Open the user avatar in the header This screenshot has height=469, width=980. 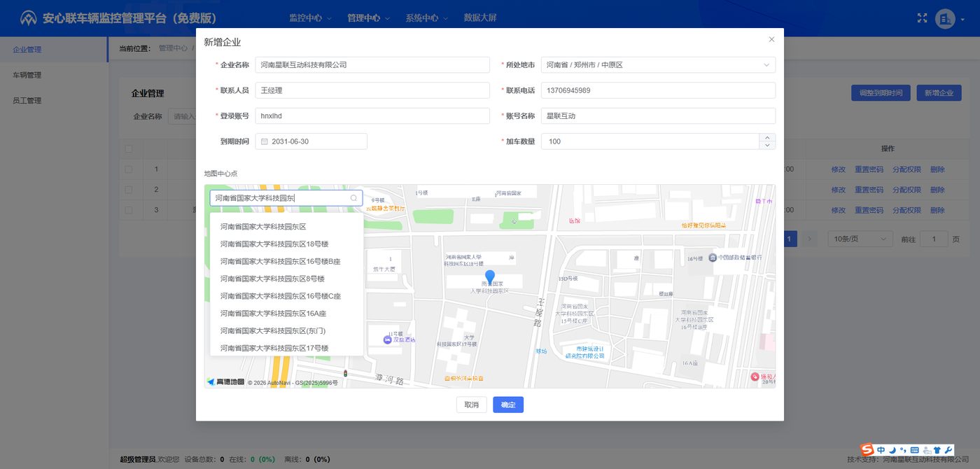(x=945, y=18)
